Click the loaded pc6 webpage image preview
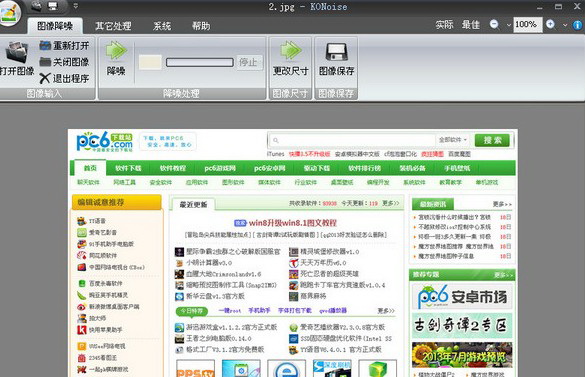The width and height of the screenshot is (585, 377). pyautogui.click(x=293, y=253)
